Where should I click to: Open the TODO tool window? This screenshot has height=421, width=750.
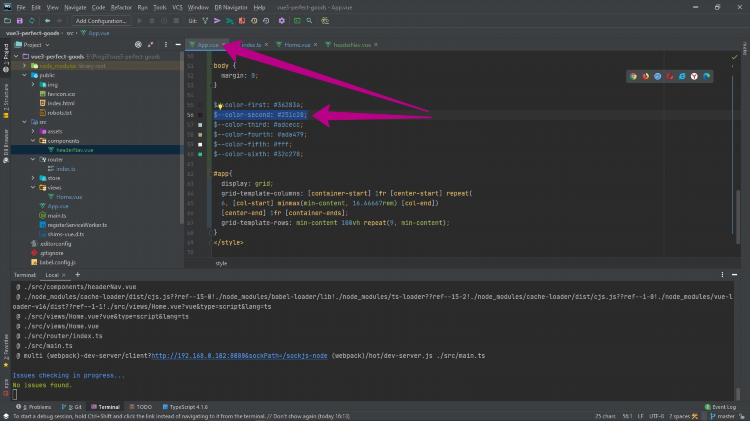[141, 407]
